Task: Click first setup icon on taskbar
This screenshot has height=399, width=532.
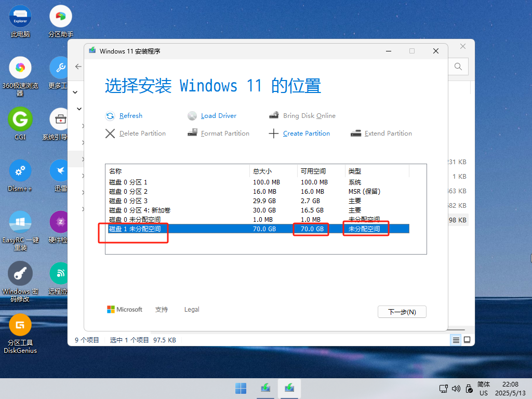Action: point(265,389)
